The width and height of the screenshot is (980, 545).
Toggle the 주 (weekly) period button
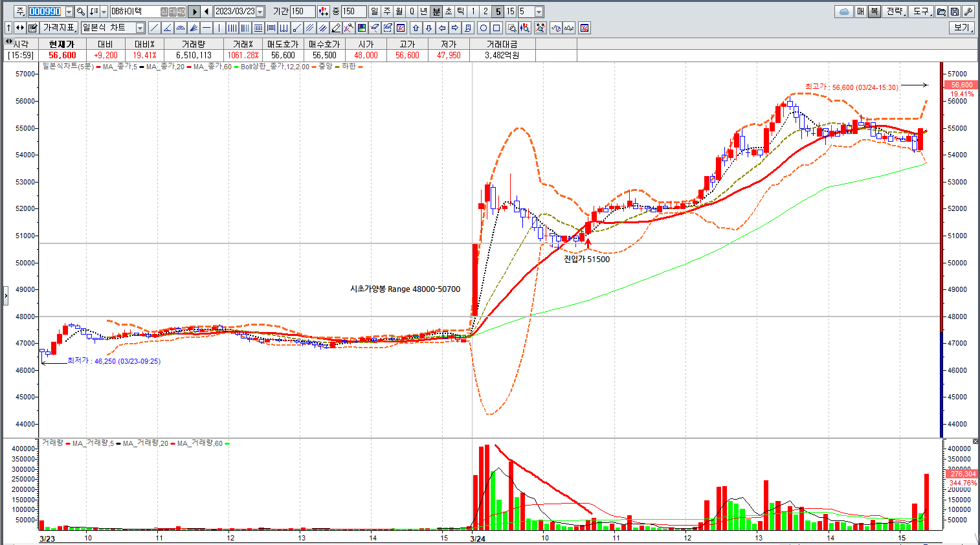point(386,12)
